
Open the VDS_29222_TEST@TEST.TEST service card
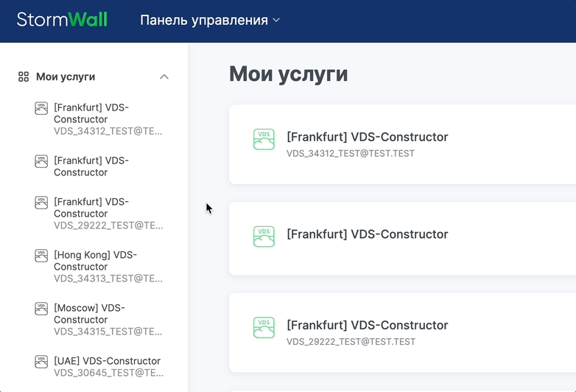(402, 332)
